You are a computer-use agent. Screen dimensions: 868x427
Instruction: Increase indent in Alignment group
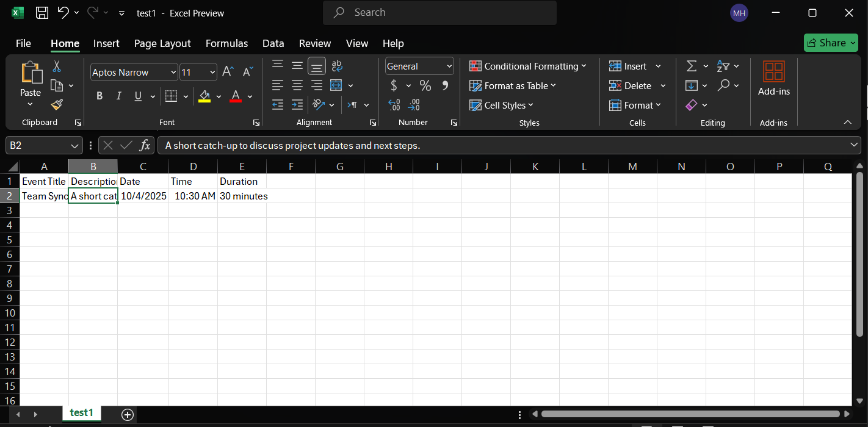[x=297, y=105]
